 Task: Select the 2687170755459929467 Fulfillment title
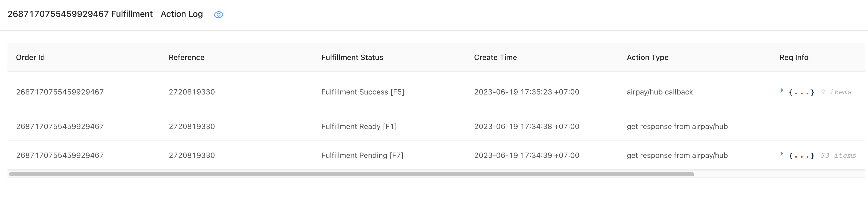80,14
